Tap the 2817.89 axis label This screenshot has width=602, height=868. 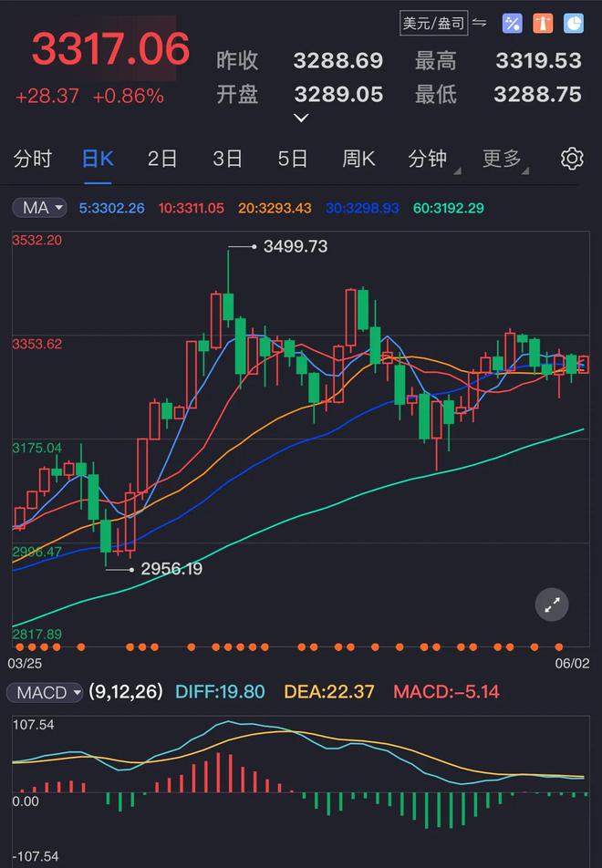click(x=37, y=634)
